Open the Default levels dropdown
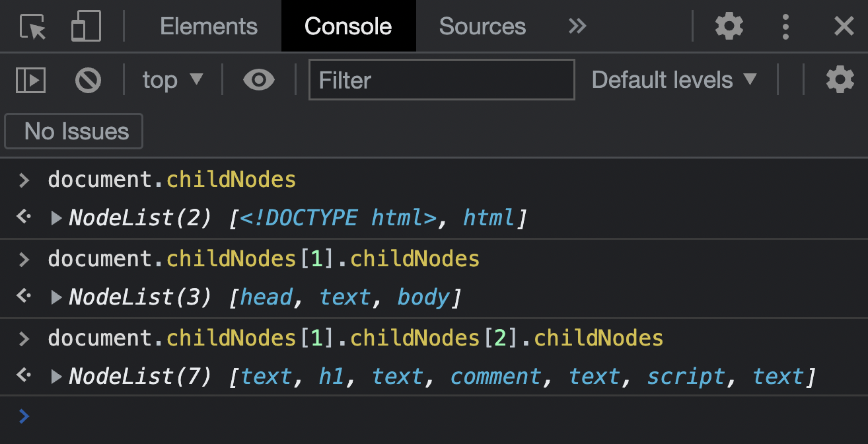The width and height of the screenshot is (868, 444). [674, 81]
